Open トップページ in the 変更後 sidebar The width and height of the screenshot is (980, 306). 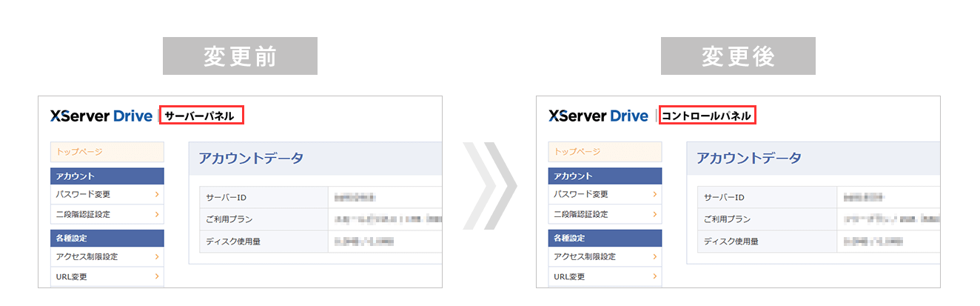pyautogui.click(x=605, y=152)
